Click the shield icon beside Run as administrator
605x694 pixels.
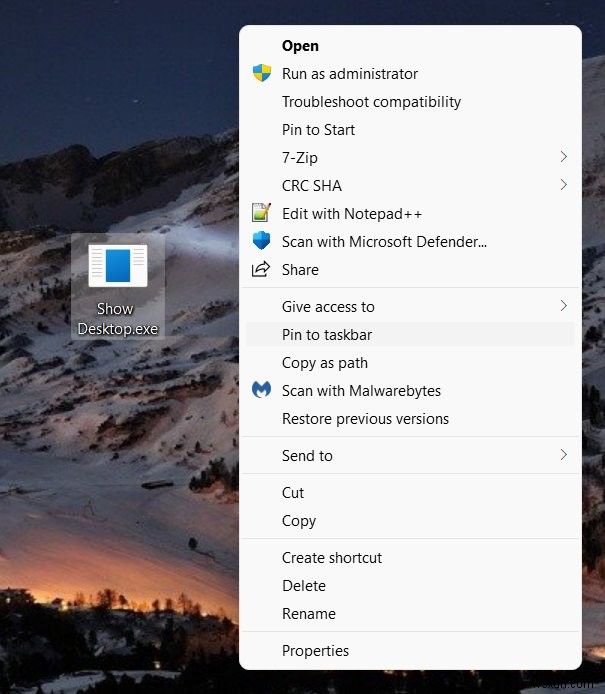point(262,73)
